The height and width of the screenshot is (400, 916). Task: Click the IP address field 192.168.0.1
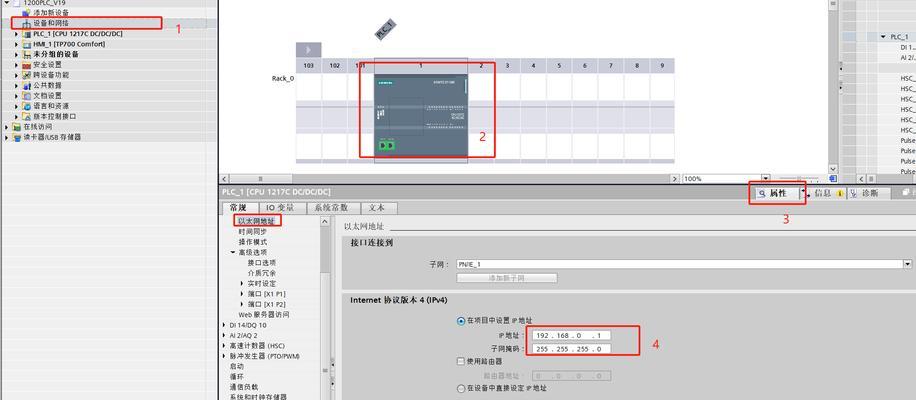[x=571, y=335]
